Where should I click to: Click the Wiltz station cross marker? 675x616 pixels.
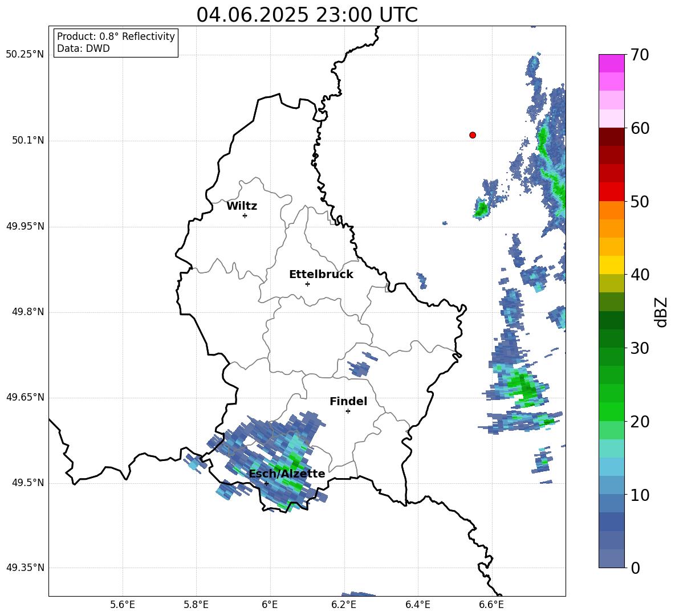coord(245,215)
